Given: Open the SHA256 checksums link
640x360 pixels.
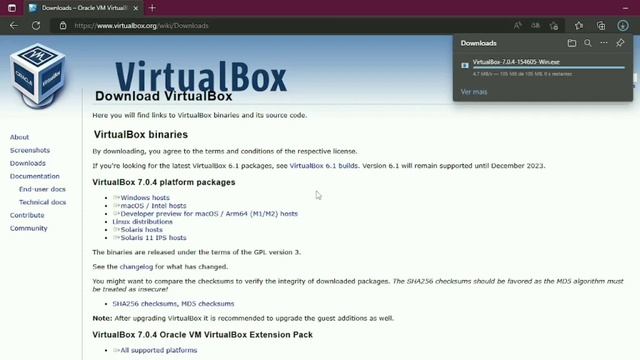Looking at the screenshot, I should click(x=144, y=304).
